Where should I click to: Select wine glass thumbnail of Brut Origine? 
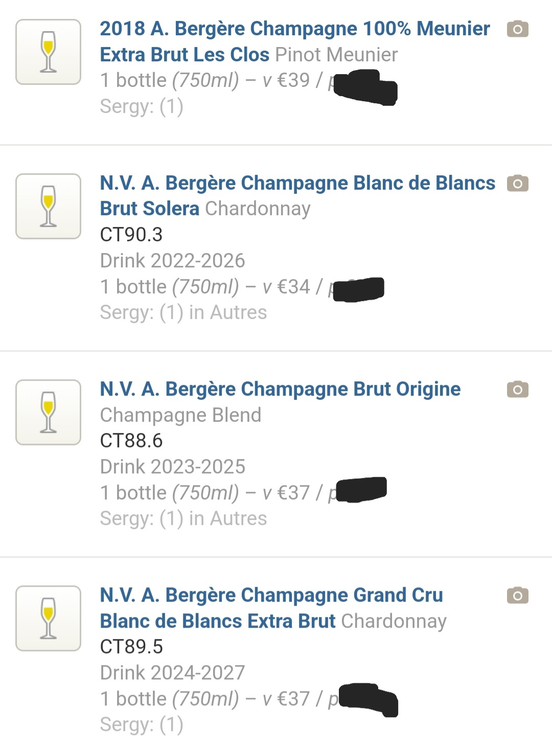click(49, 413)
